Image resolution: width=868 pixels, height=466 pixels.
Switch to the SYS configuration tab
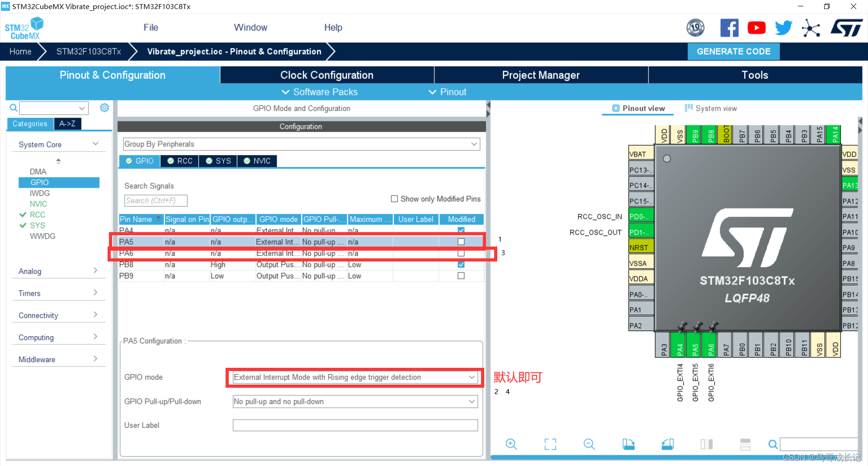pyautogui.click(x=218, y=161)
